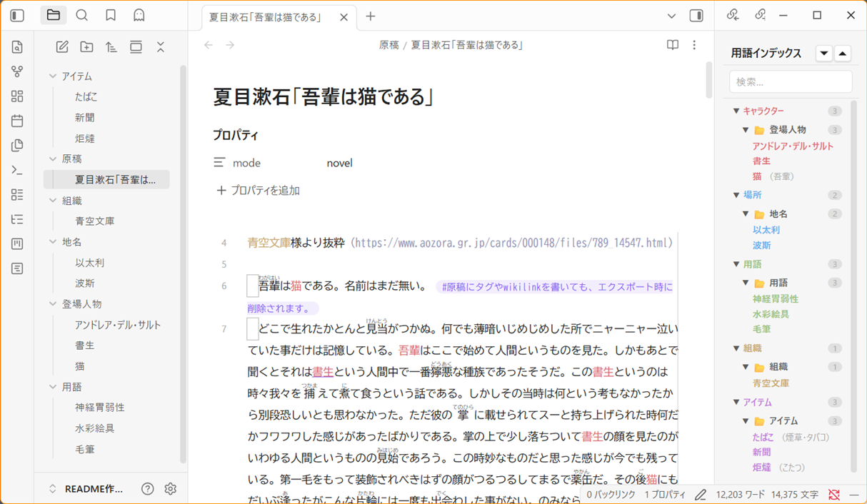Open the quick switcher ribbon icon

(17, 47)
